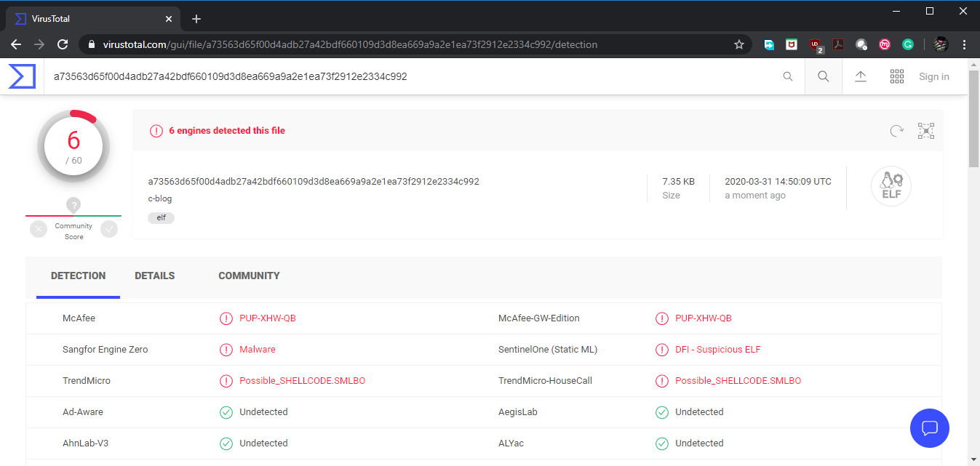Click the file hash in summary card
Screen dimensions: 980x466
[314, 181]
